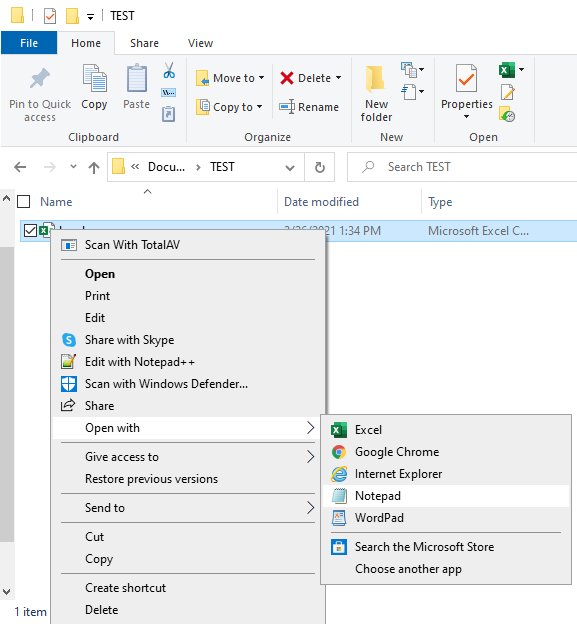The height and width of the screenshot is (624, 577).
Task: Click the navigation pane scroll down arrow
Action: [7, 592]
